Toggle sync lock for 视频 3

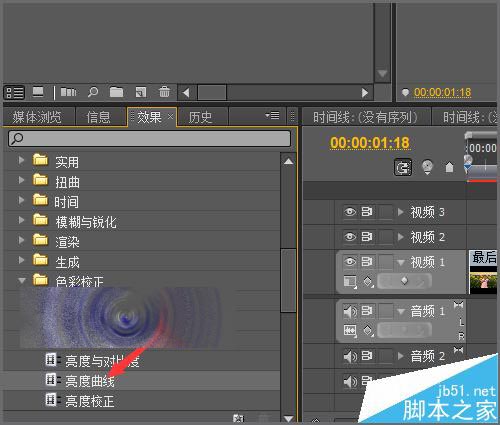tap(367, 212)
